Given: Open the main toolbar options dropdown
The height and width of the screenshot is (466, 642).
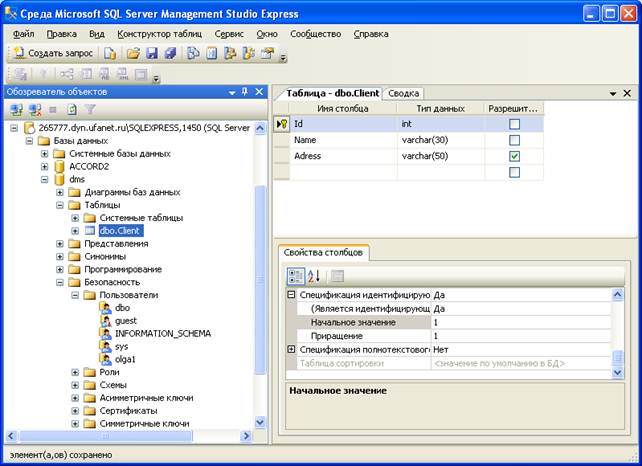Looking at the screenshot, I should (x=283, y=59).
